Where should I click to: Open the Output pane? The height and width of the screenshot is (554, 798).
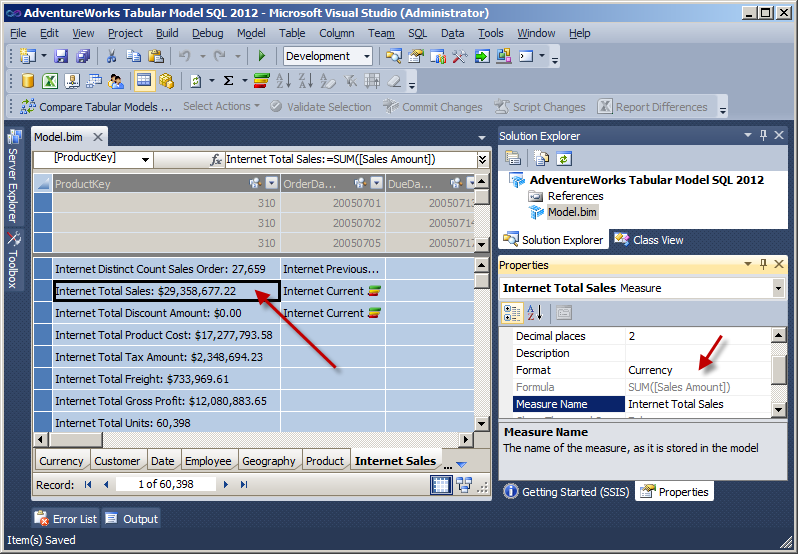132,519
